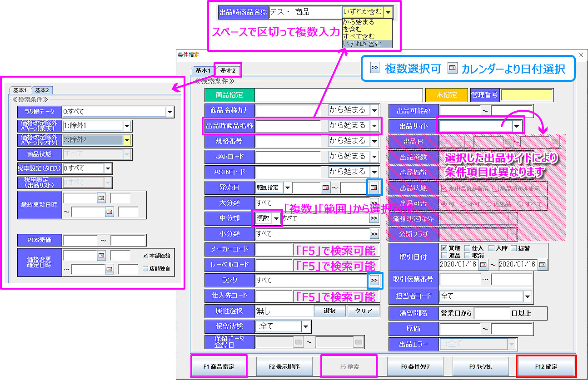Open 小分類 multiple selection >> button
This screenshot has width=588, height=380.
point(374,234)
